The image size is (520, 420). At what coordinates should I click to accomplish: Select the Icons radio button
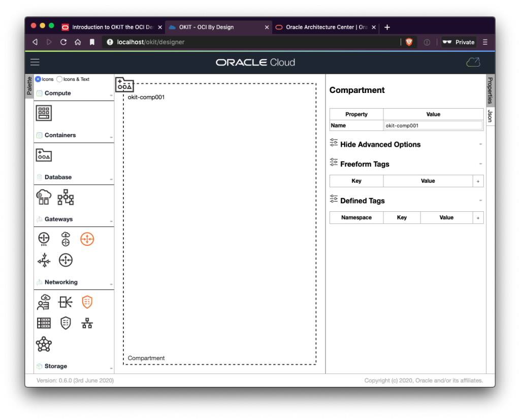pos(38,79)
